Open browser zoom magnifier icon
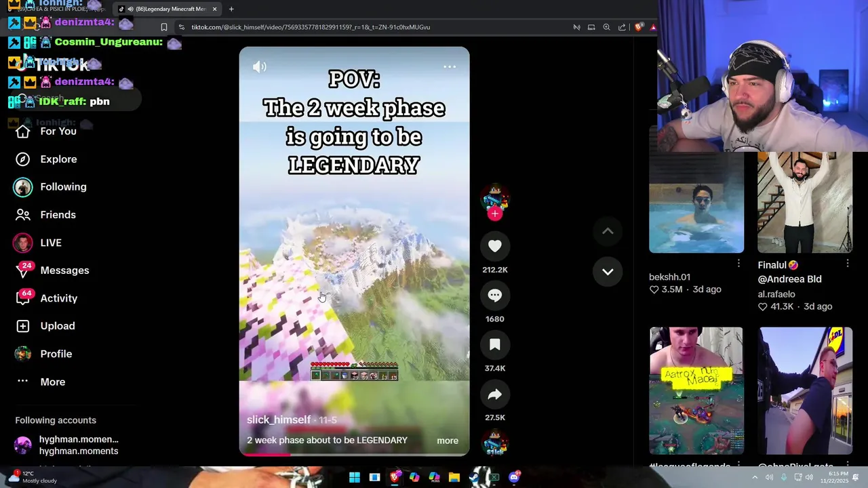The width and height of the screenshot is (868, 488). [x=606, y=27]
